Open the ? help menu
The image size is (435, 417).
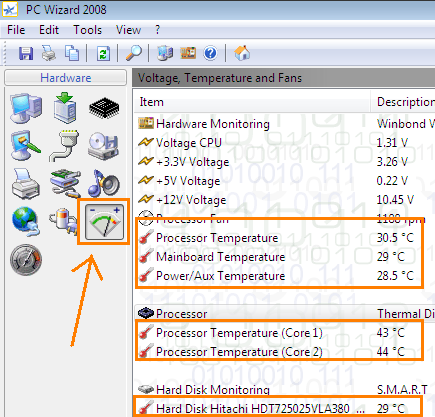pyautogui.click(x=157, y=30)
